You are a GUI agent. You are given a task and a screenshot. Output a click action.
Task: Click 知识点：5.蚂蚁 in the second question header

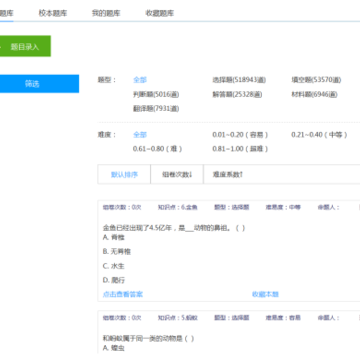178,318
